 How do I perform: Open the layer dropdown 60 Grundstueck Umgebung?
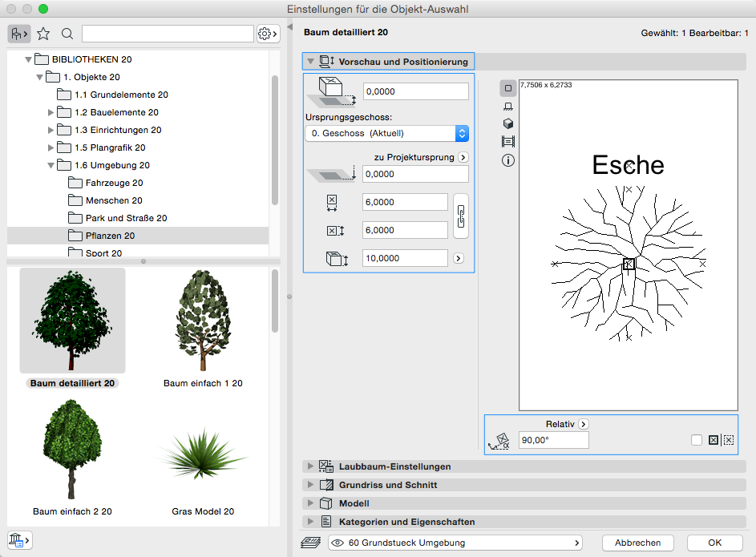tap(455, 543)
